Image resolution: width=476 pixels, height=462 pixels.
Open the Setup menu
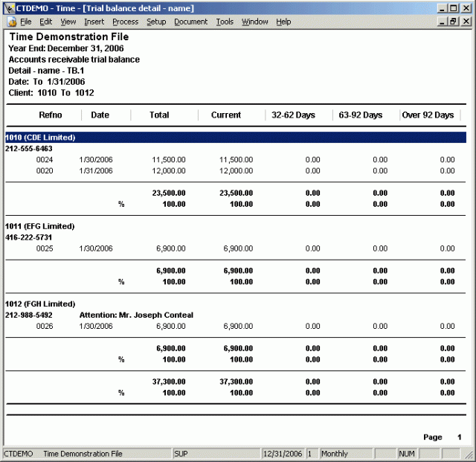(x=156, y=22)
